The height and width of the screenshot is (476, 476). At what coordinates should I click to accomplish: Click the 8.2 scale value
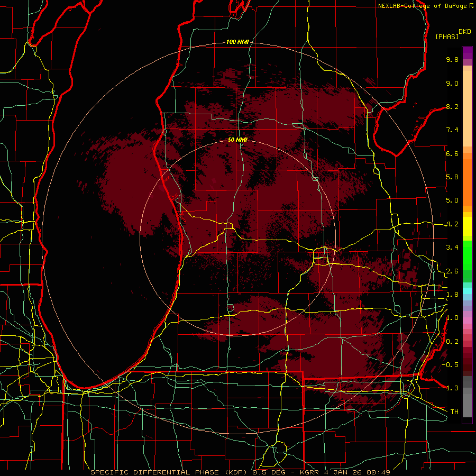(x=452, y=106)
